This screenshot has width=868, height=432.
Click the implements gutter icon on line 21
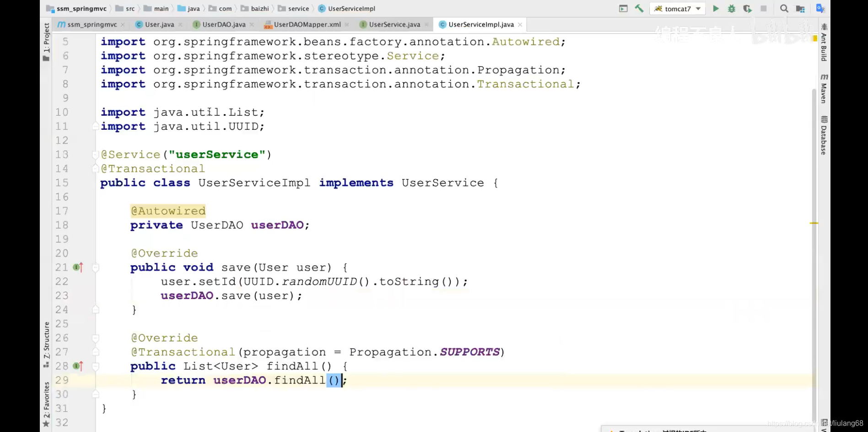[78, 267]
